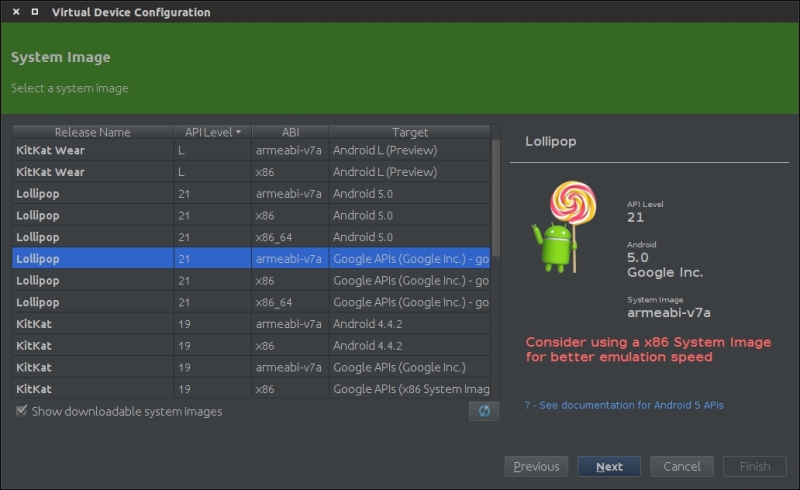Select highlighted Lollipop armeabi-v7a Google APIs row
The width and height of the screenshot is (800, 490).
coord(251,259)
